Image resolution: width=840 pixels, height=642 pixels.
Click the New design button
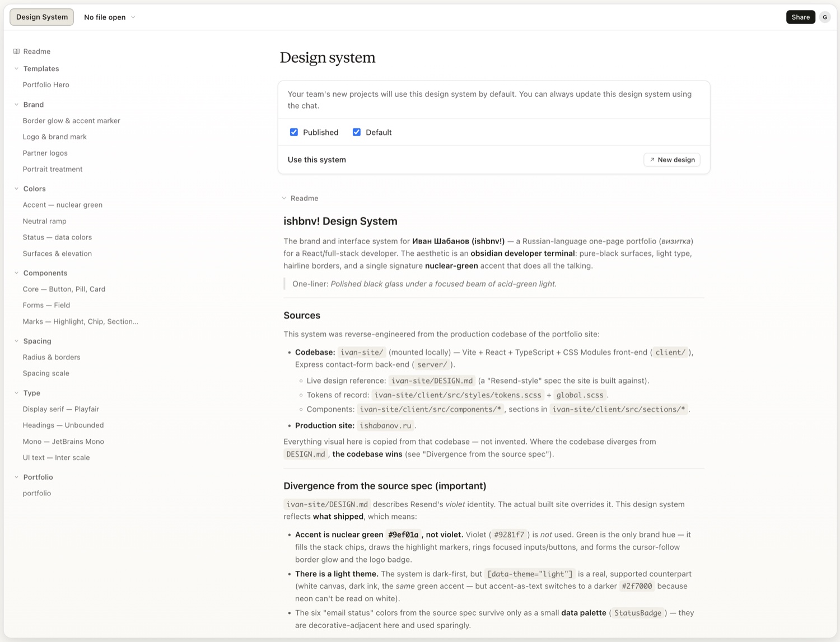coord(672,160)
